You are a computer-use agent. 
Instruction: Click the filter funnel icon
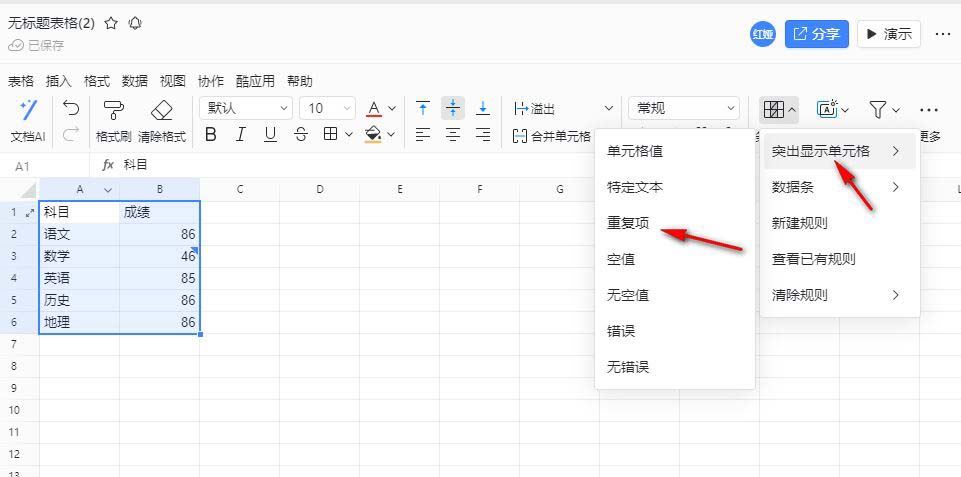877,109
